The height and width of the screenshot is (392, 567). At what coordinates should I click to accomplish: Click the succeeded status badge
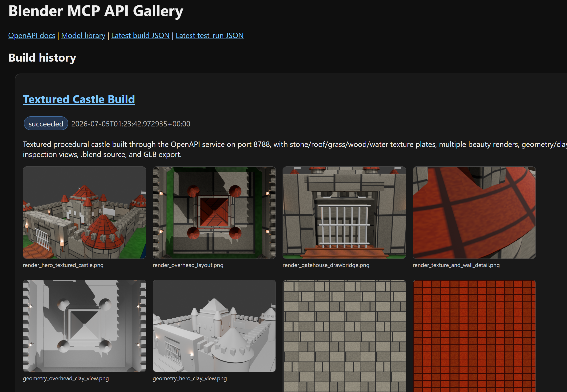click(46, 124)
